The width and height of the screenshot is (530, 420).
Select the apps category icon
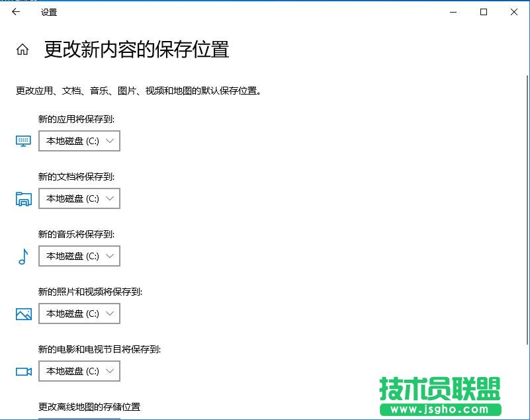point(23,141)
